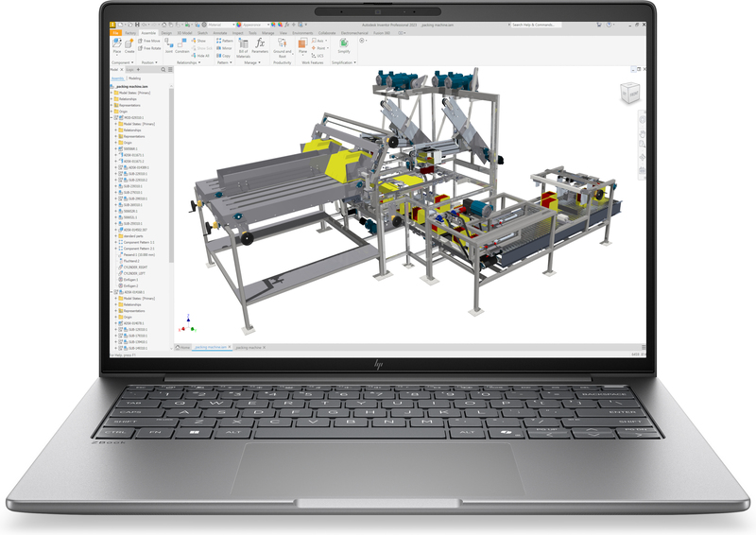Select Einfügen:2 in browser tree

[129, 286]
